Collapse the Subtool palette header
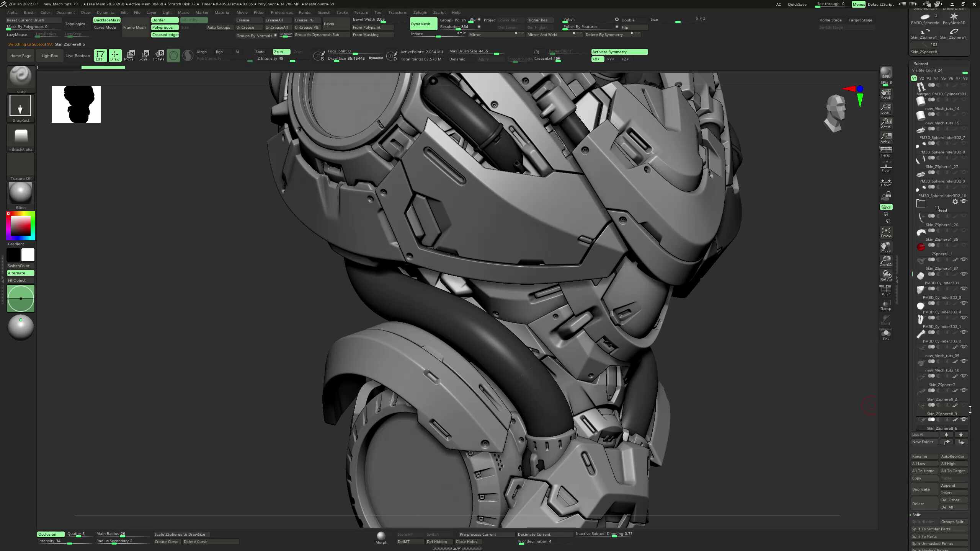Viewport: 980px width, 551px height. (921, 64)
